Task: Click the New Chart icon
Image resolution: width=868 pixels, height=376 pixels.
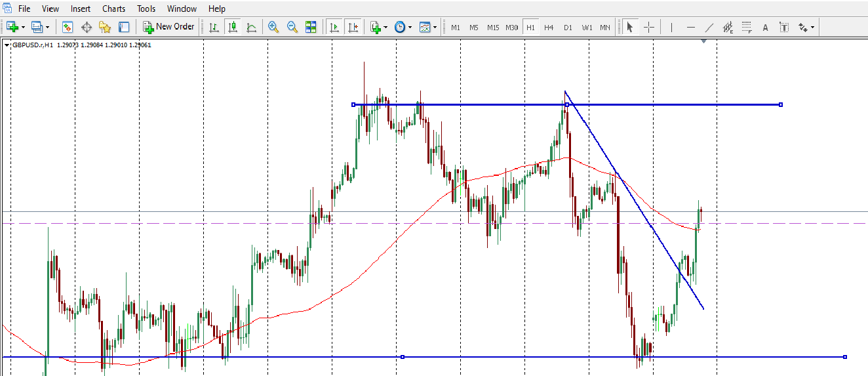Action: [12, 27]
